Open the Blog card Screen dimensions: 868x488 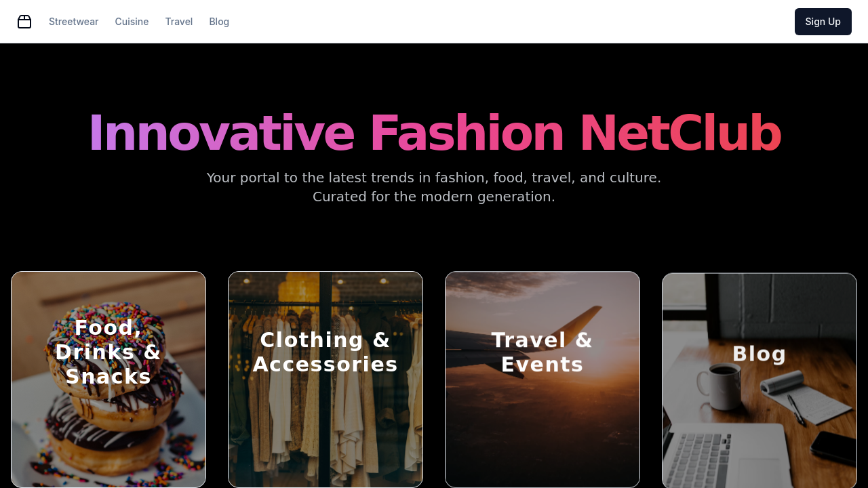click(x=759, y=380)
